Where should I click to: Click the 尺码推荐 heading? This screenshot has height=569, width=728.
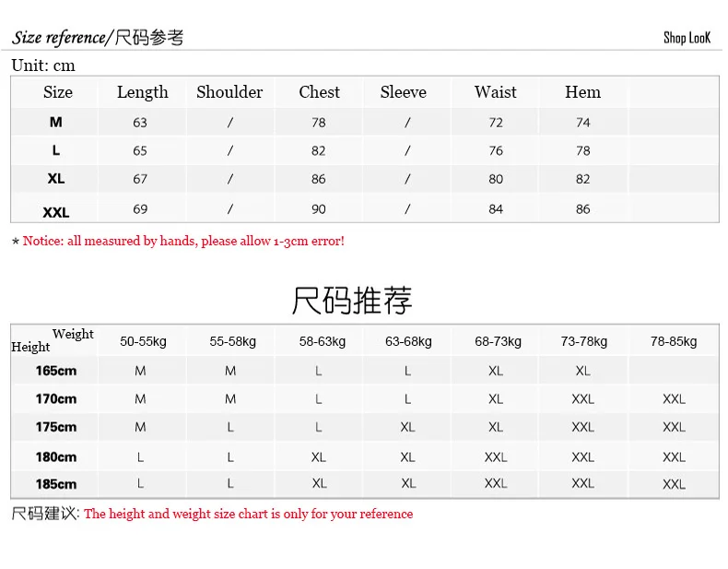point(352,301)
